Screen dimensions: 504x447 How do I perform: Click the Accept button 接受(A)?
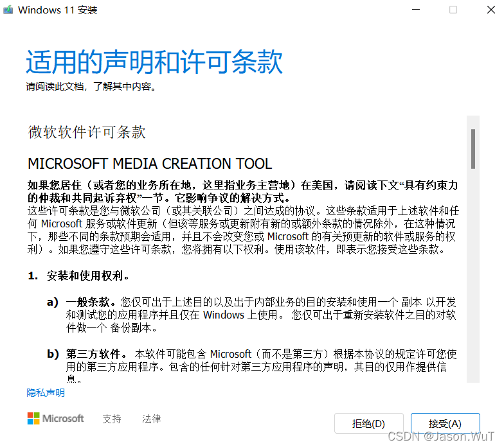pyautogui.click(x=445, y=423)
